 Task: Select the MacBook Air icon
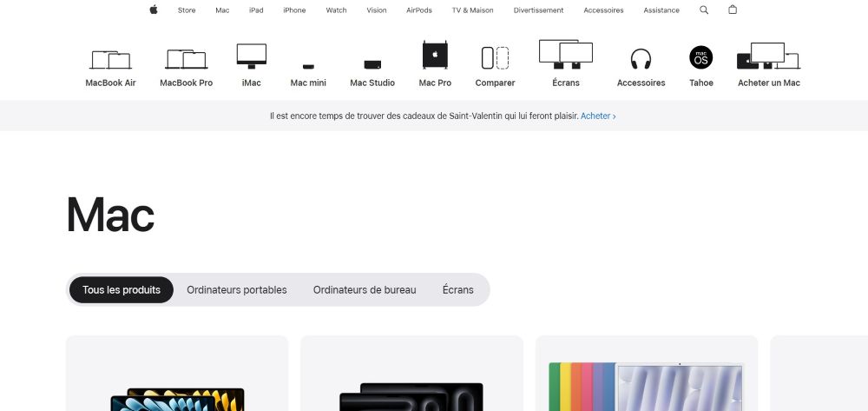(110, 60)
